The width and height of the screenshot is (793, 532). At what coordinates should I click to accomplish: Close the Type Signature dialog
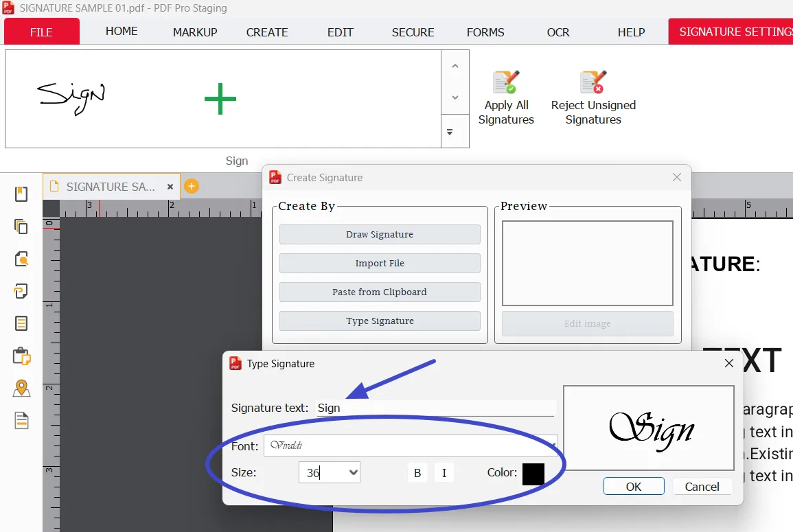tap(728, 363)
